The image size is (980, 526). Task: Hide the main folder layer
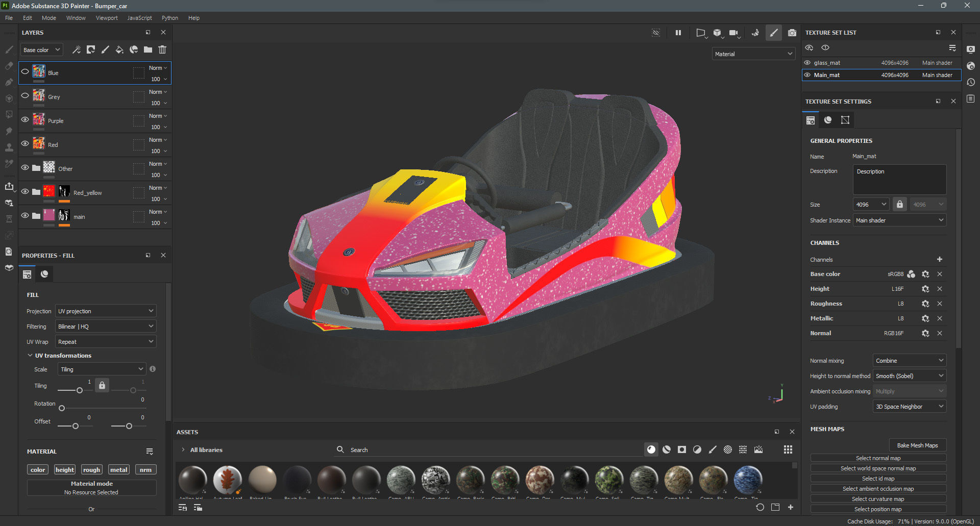(x=25, y=215)
